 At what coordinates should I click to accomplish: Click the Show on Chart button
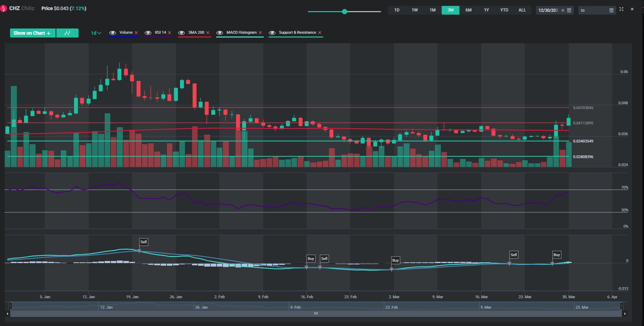tap(32, 33)
